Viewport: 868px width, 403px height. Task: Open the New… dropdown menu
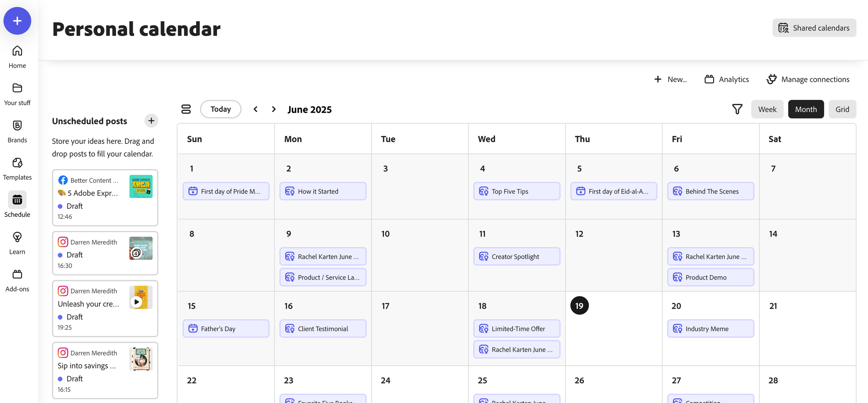pyautogui.click(x=670, y=79)
